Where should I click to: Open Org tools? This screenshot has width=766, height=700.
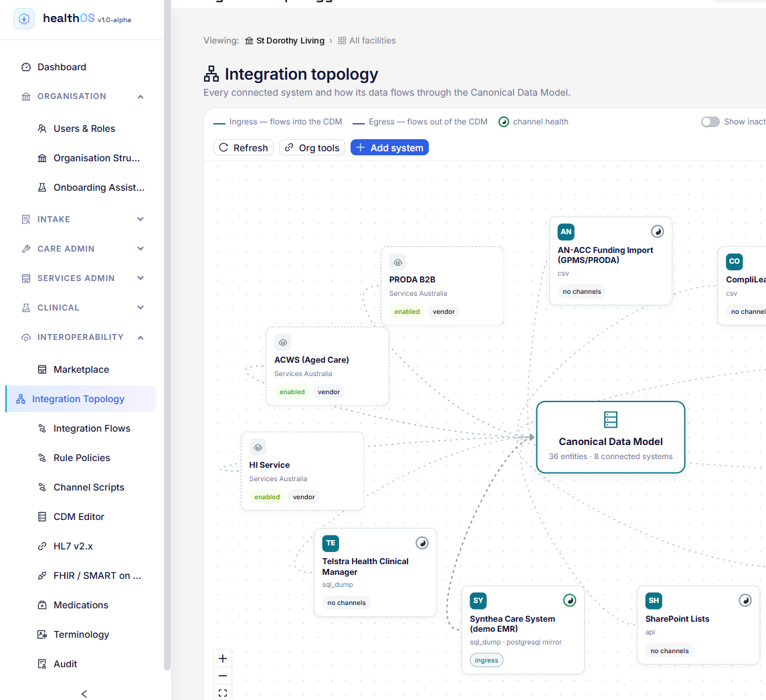pyautogui.click(x=312, y=148)
